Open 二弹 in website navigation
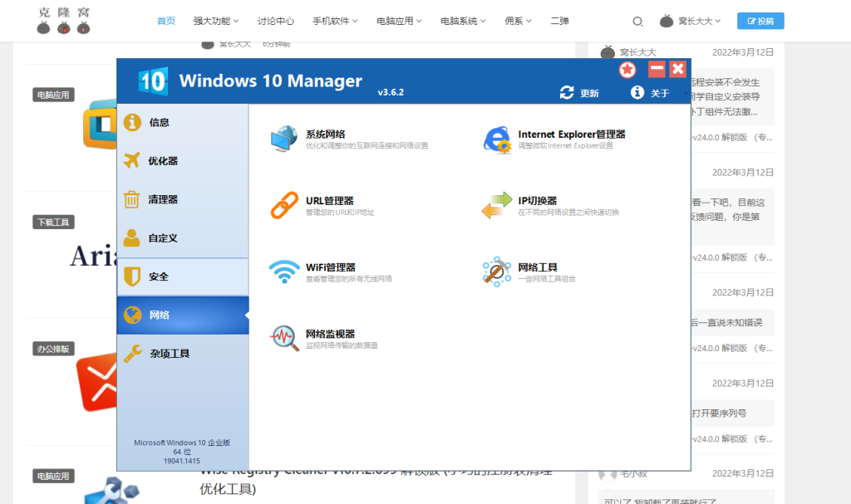 pos(559,21)
